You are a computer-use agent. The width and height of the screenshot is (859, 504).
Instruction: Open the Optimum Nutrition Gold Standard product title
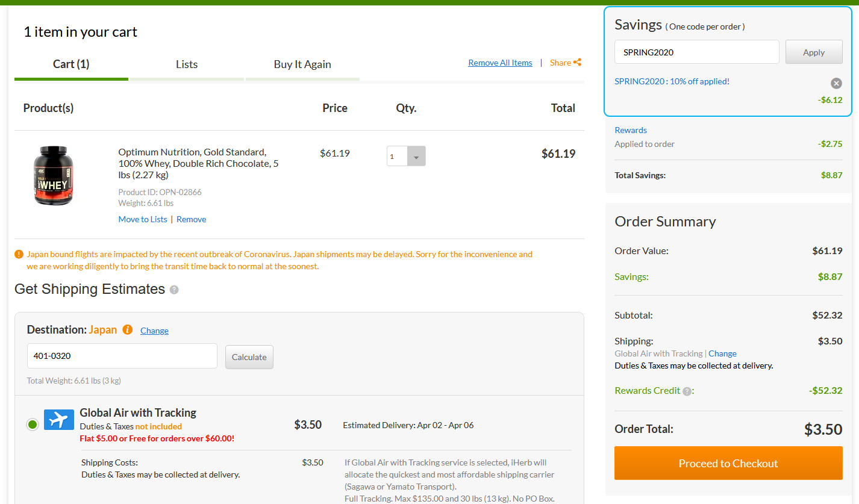(x=198, y=163)
